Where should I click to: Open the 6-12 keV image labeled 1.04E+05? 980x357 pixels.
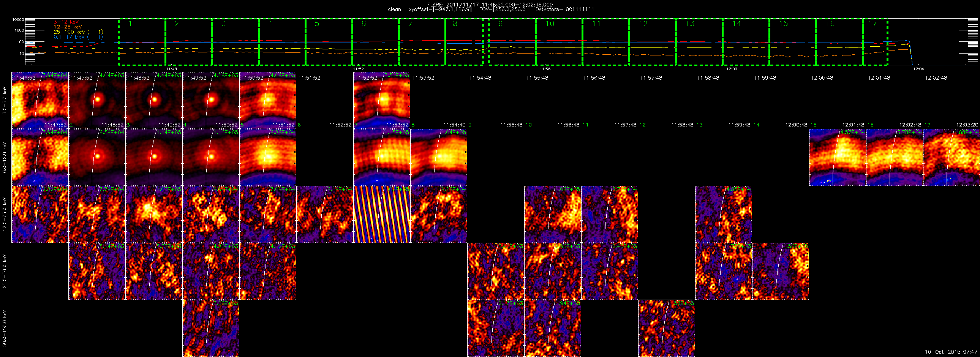tap(439, 157)
